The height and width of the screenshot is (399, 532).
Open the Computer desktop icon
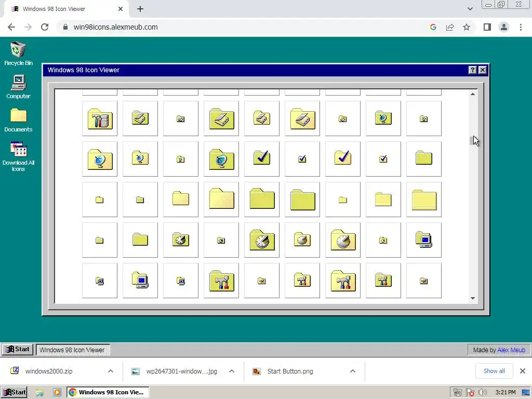18,87
